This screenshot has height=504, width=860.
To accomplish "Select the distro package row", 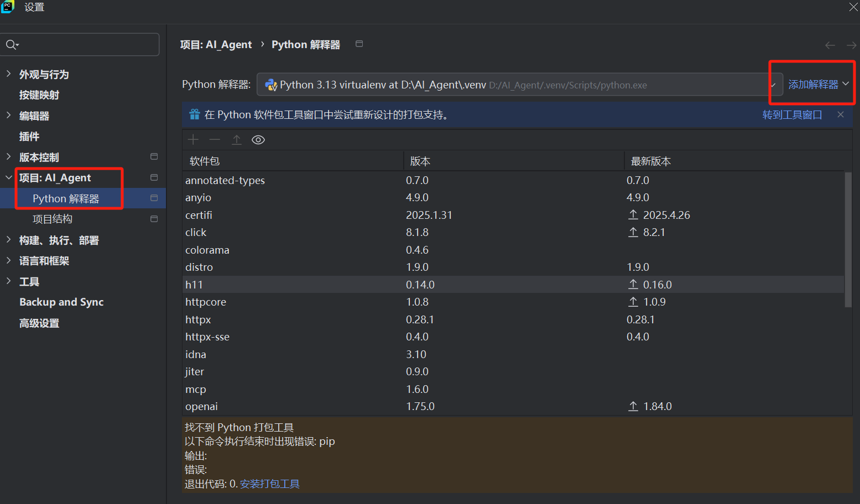I will (x=513, y=267).
